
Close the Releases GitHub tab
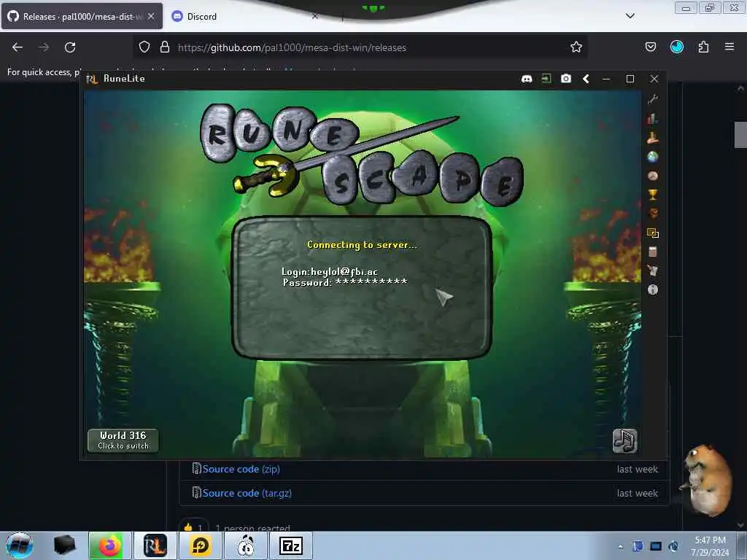pyautogui.click(x=151, y=16)
